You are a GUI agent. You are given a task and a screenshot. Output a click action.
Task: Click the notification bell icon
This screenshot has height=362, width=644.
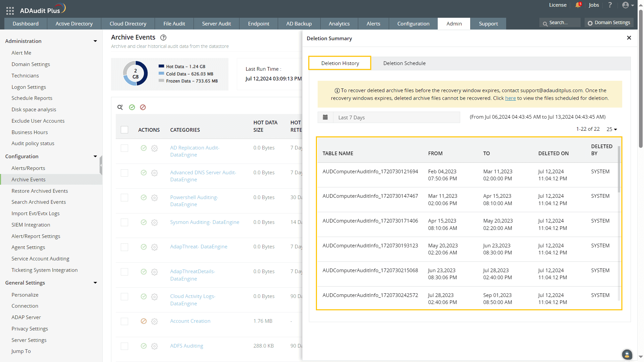pyautogui.click(x=578, y=5)
